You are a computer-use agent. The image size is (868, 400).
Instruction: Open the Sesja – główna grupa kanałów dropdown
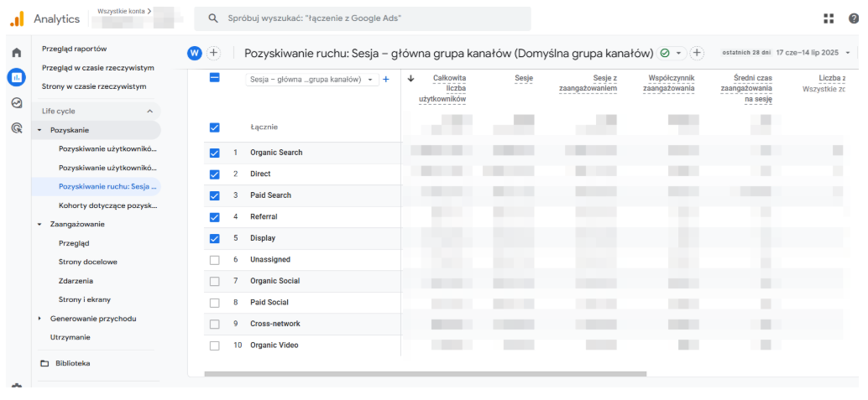point(312,79)
